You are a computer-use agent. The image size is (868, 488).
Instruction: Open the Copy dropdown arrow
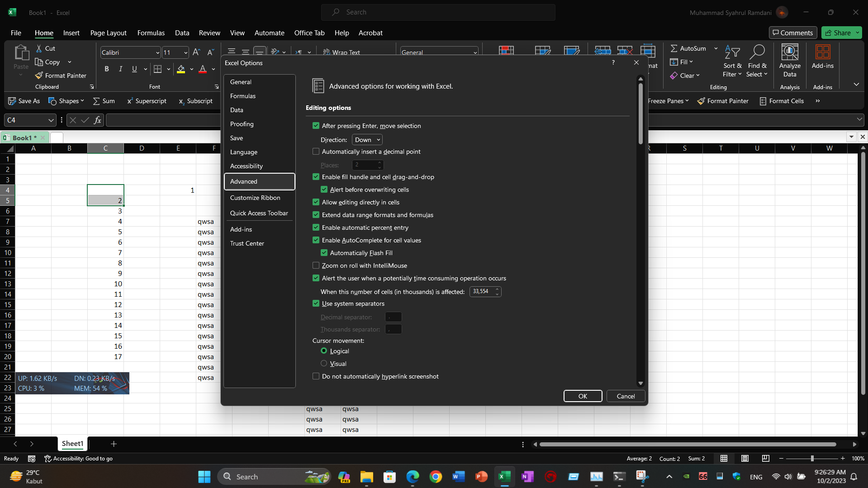[x=69, y=62]
